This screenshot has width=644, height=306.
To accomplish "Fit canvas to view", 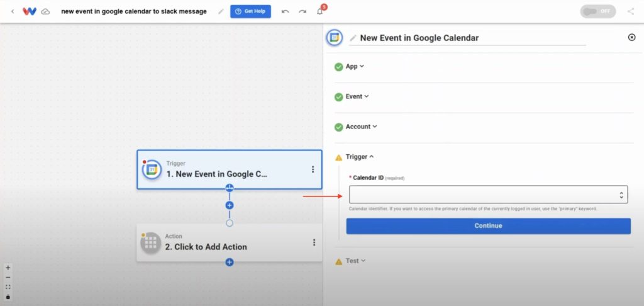I will click(8, 287).
